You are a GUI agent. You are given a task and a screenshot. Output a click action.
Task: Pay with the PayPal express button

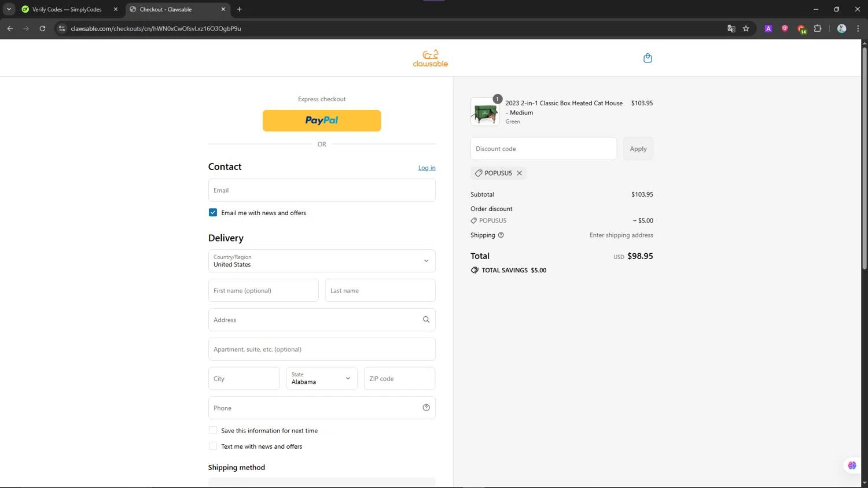(322, 120)
